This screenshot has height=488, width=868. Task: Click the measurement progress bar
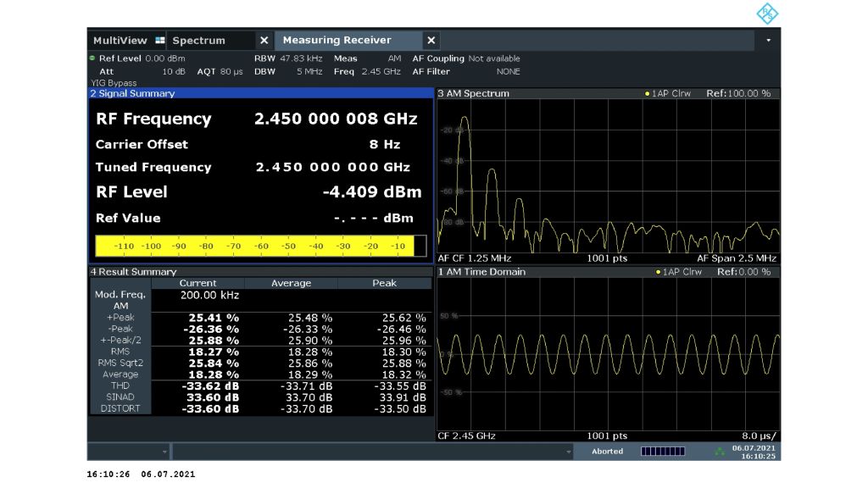tap(662, 452)
